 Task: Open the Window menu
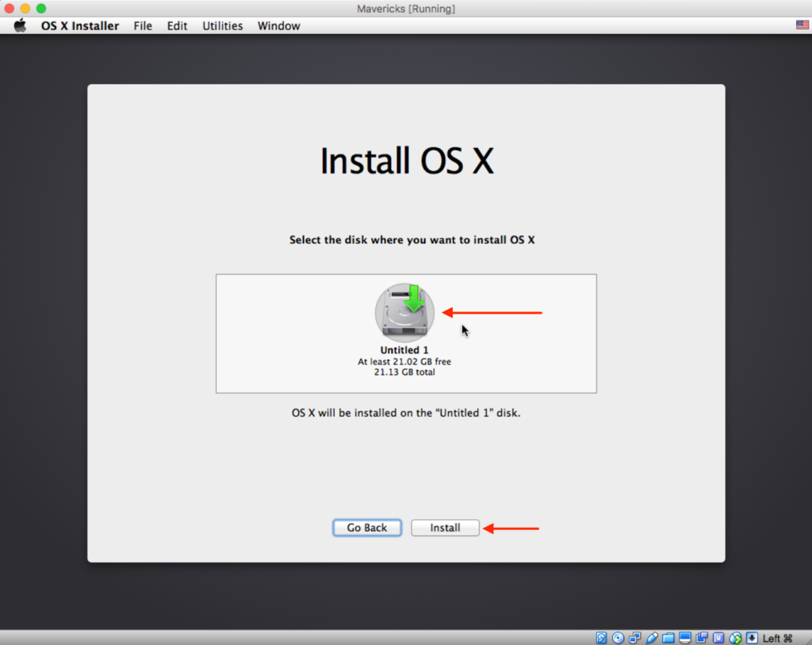(x=278, y=25)
